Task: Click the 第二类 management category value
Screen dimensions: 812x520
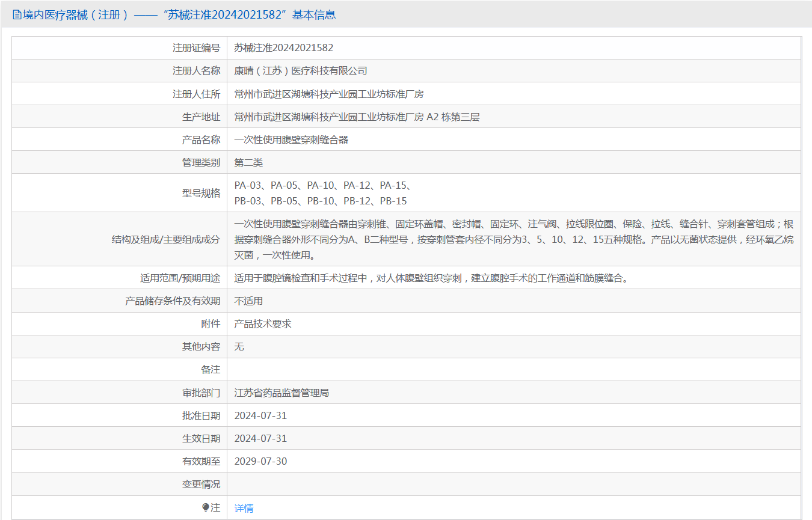Action: click(248, 162)
